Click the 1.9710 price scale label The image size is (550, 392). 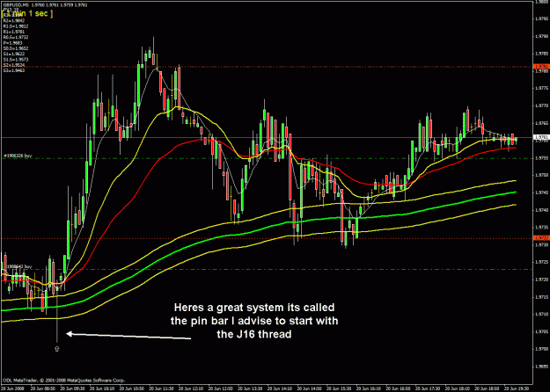(x=542, y=315)
